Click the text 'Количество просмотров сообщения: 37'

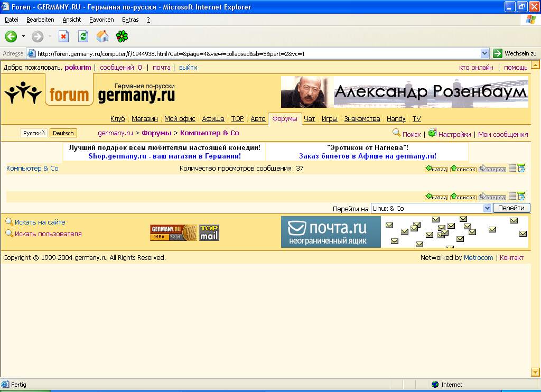coord(241,169)
